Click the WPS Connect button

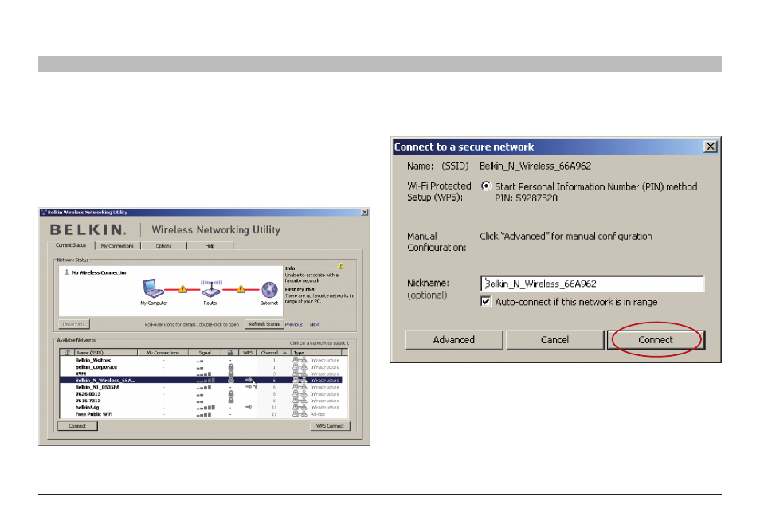tap(330, 426)
